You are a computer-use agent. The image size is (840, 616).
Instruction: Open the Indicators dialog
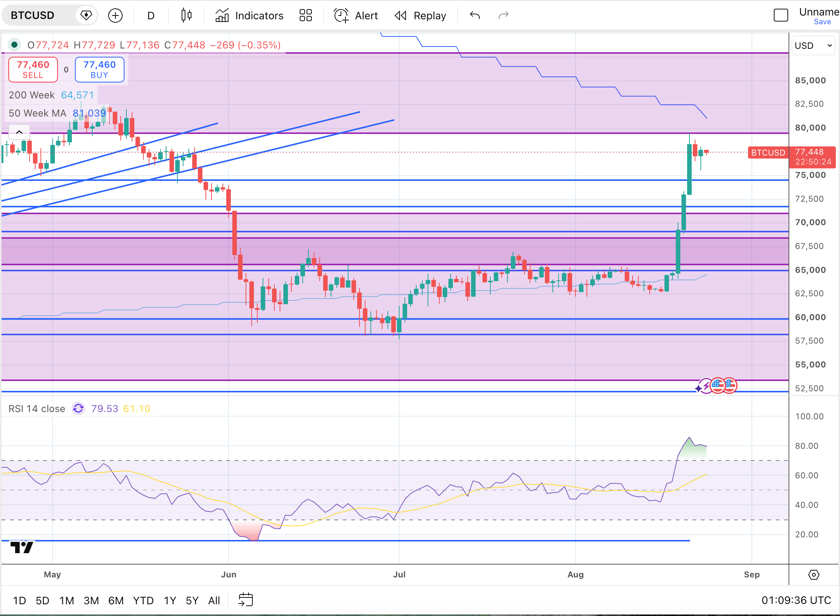tap(249, 16)
